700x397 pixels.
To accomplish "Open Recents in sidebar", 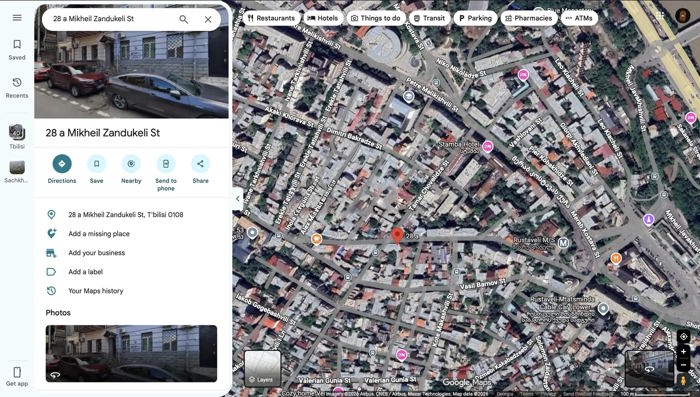I will coord(17,88).
